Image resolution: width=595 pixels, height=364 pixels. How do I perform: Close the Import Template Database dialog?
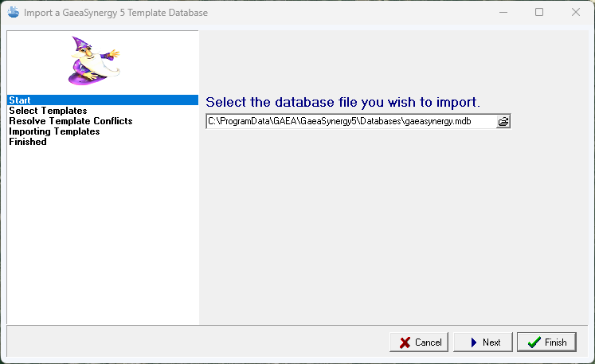click(x=576, y=13)
